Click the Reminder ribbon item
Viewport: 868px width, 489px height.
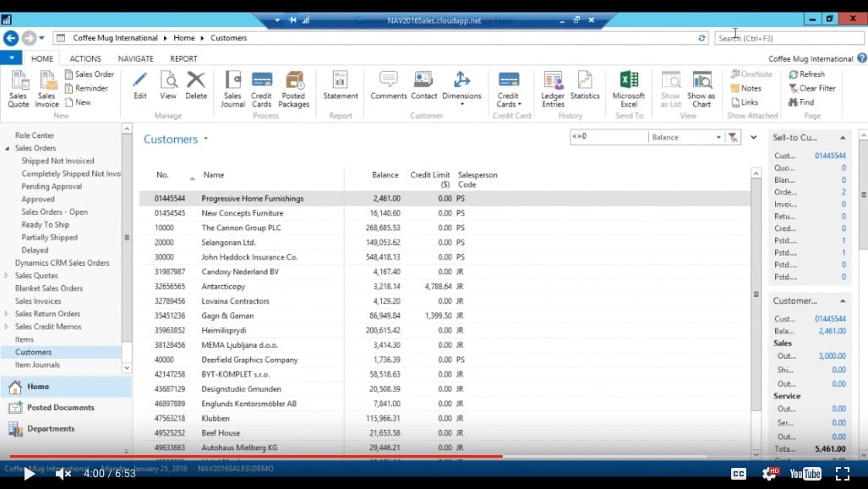[86, 88]
